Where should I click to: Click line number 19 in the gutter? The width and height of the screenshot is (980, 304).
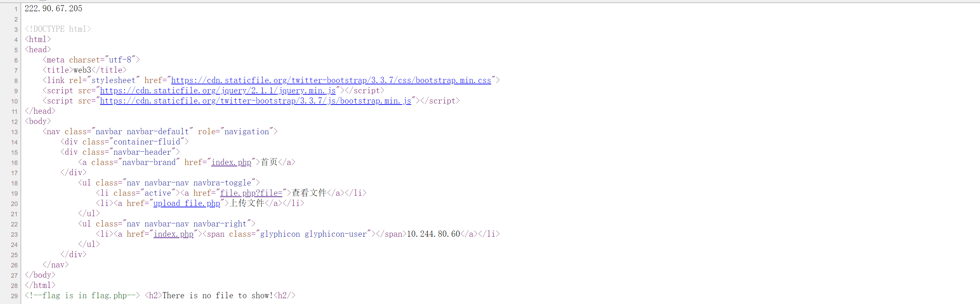(14, 193)
